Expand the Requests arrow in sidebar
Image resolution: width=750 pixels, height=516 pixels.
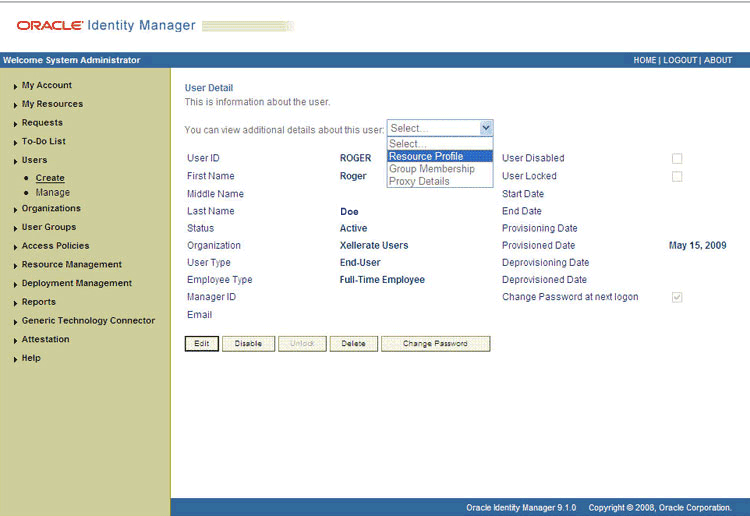click(x=15, y=123)
